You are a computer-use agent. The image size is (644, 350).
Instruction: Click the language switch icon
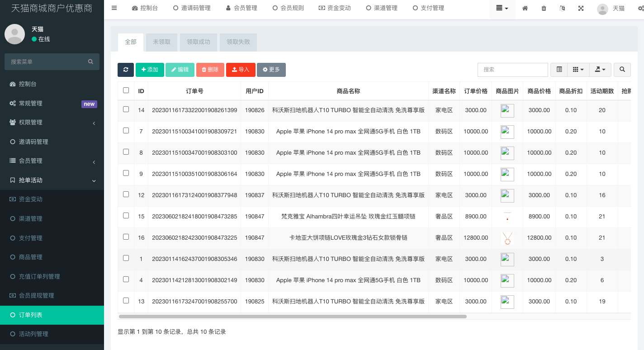pos(562,8)
